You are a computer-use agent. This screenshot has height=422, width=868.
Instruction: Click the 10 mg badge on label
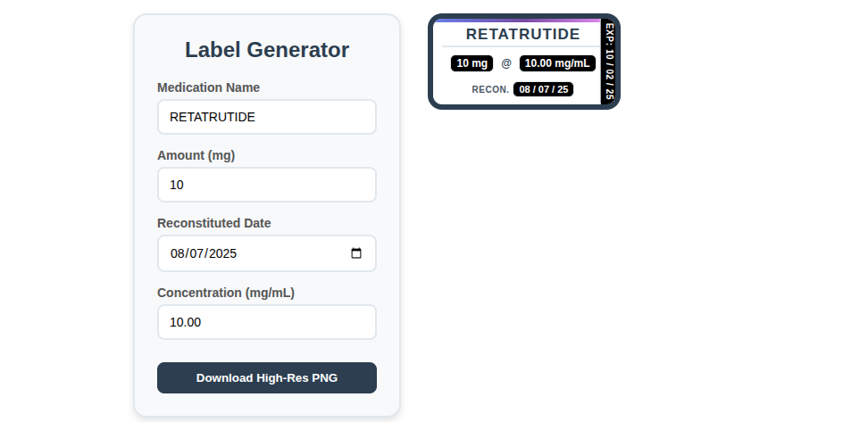coord(472,63)
